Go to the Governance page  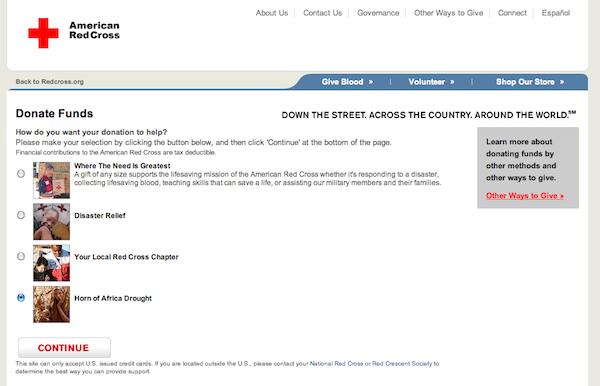pyautogui.click(x=378, y=13)
